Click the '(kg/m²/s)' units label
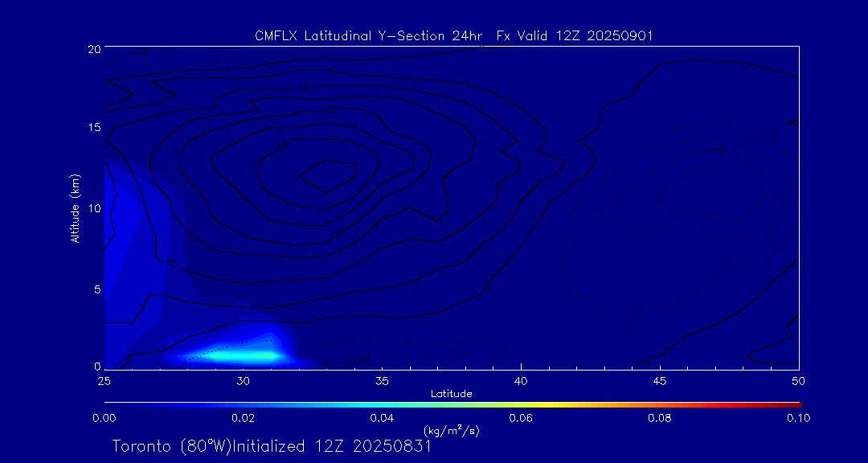 451,431
